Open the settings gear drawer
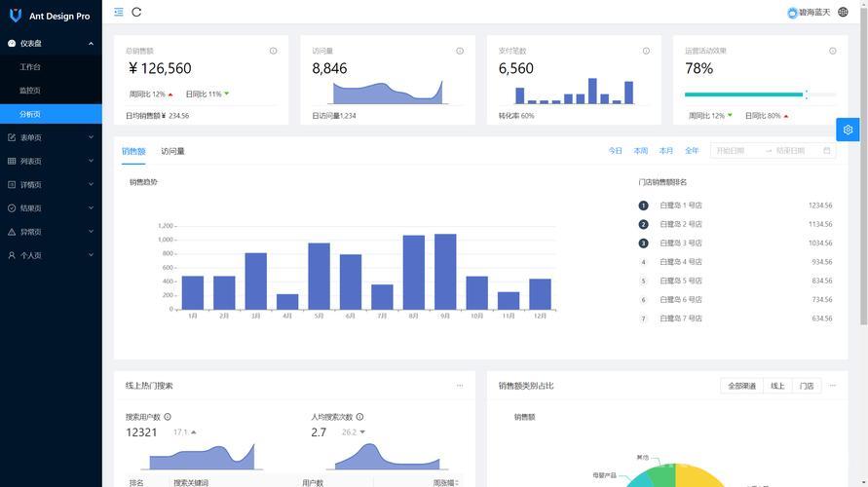The image size is (868, 487). (x=848, y=131)
